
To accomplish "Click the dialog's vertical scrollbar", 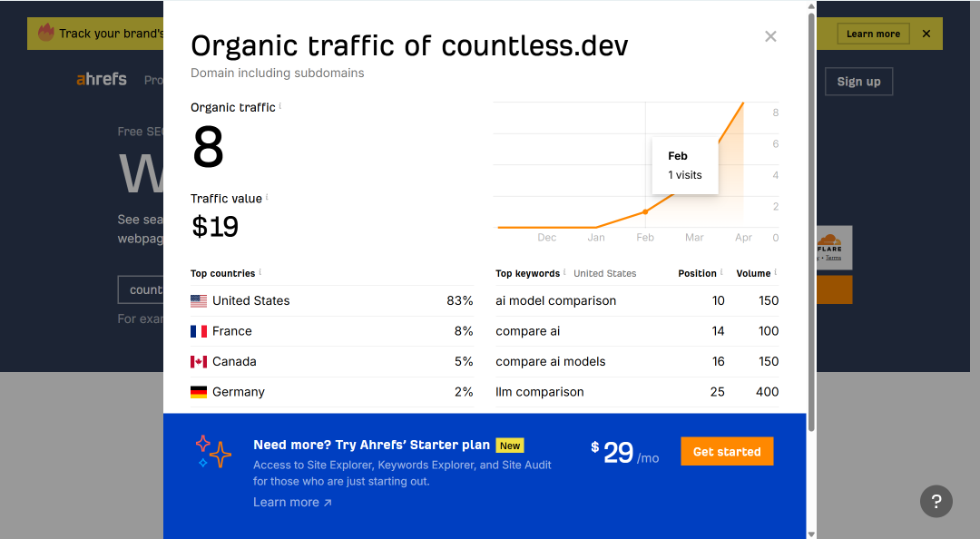I will (811, 222).
